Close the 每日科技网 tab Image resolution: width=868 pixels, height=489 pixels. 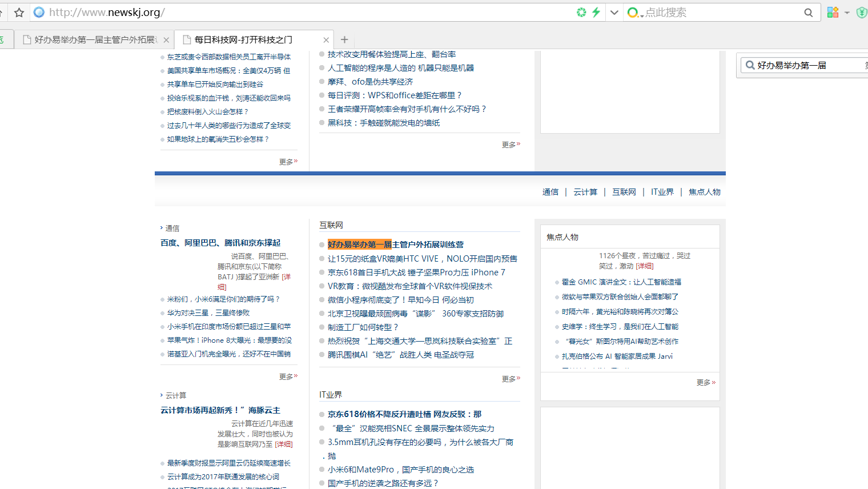pos(326,40)
